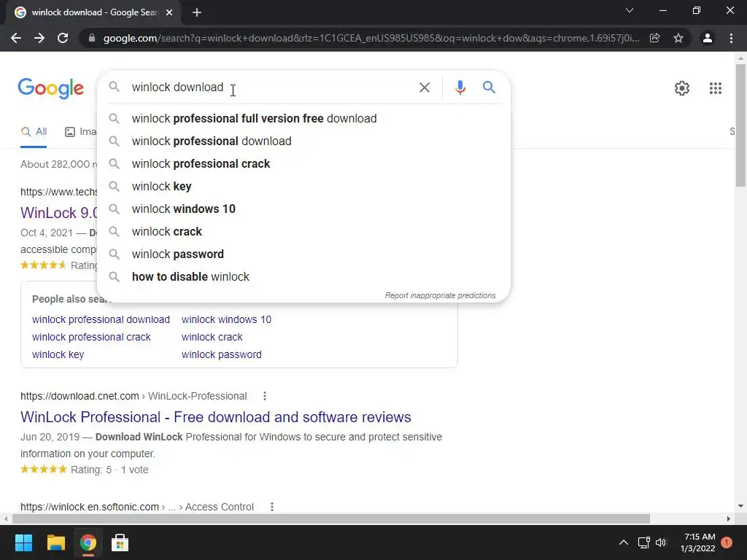Open File Explorer from taskbar

click(x=55, y=542)
